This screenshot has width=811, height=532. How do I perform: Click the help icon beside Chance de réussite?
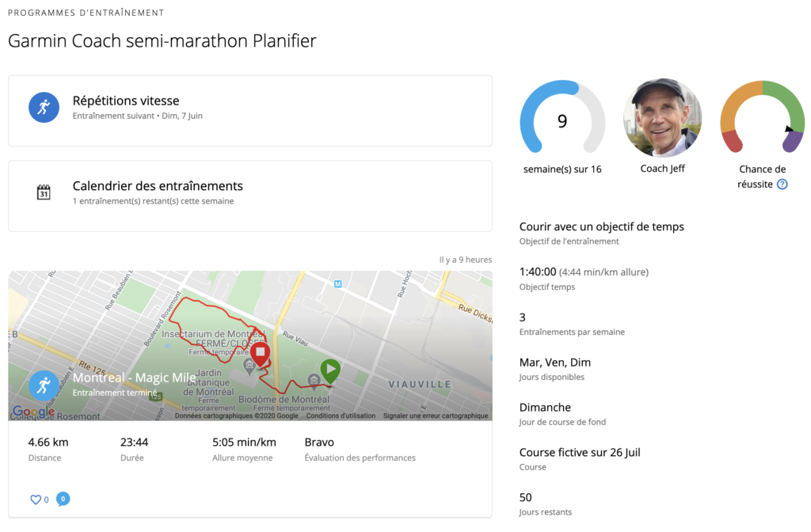point(782,184)
